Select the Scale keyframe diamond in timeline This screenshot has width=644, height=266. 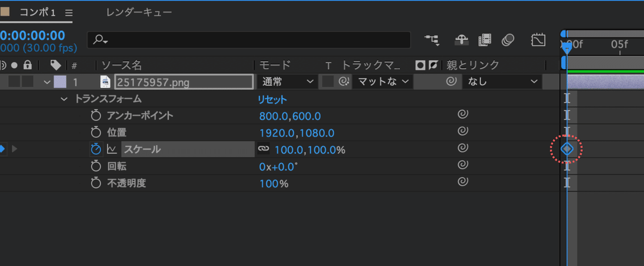tap(567, 149)
